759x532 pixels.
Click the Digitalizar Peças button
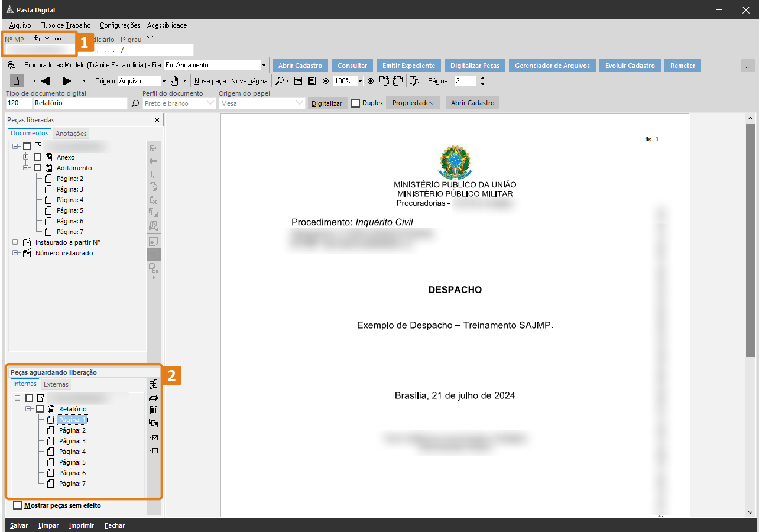(475, 66)
